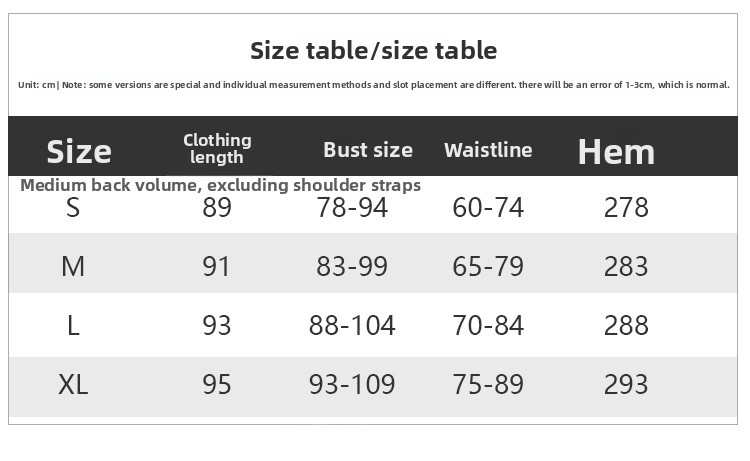Image resolution: width=750 pixels, height=461 pixels.
Task: Click the clothing length value 91
Action: tap(216, 266)
